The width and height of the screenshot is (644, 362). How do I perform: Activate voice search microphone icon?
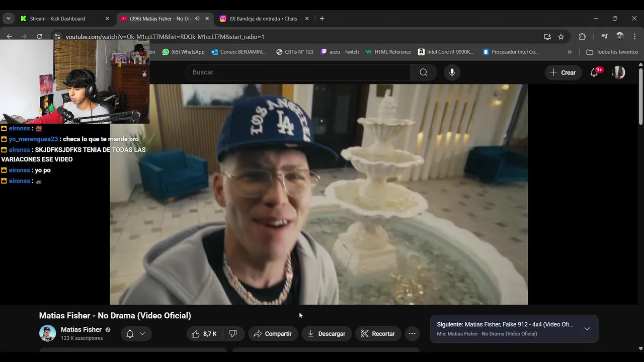(452, 72)
